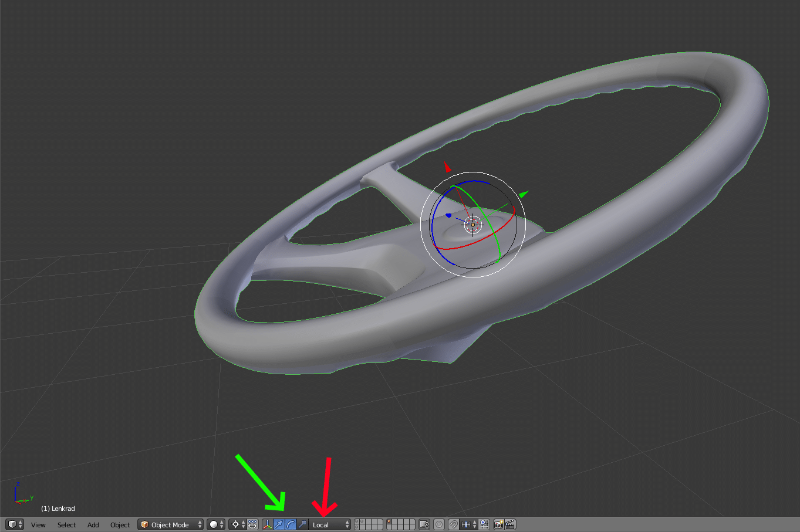Screen dimensions: 800x532
Task: Toggle lock camera and layers to scene
Action: click(x=424, y=524)
